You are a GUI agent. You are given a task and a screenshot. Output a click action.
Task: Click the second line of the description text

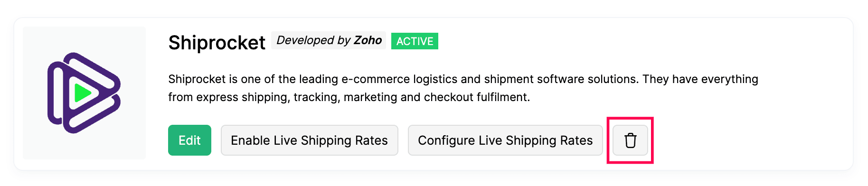tap(349, 97)
